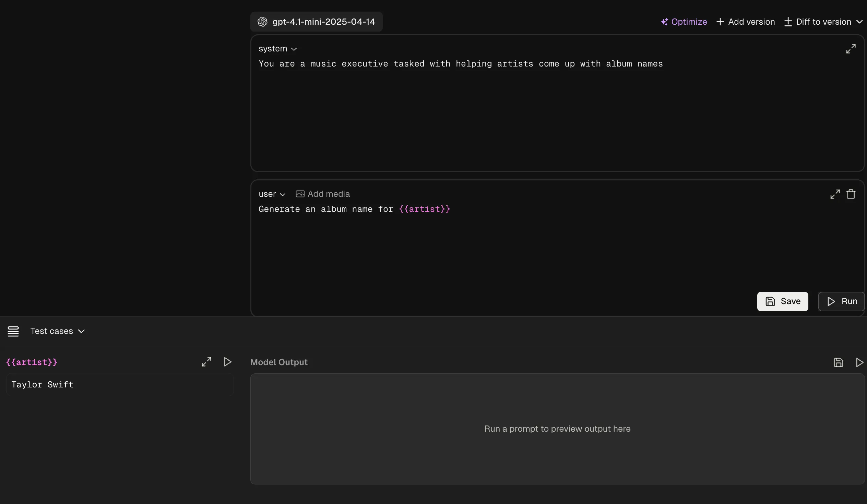This screenshot has height=504, width=867.
Task: Expand the {{artist}} variable field
Action: [x=206, y=362]
